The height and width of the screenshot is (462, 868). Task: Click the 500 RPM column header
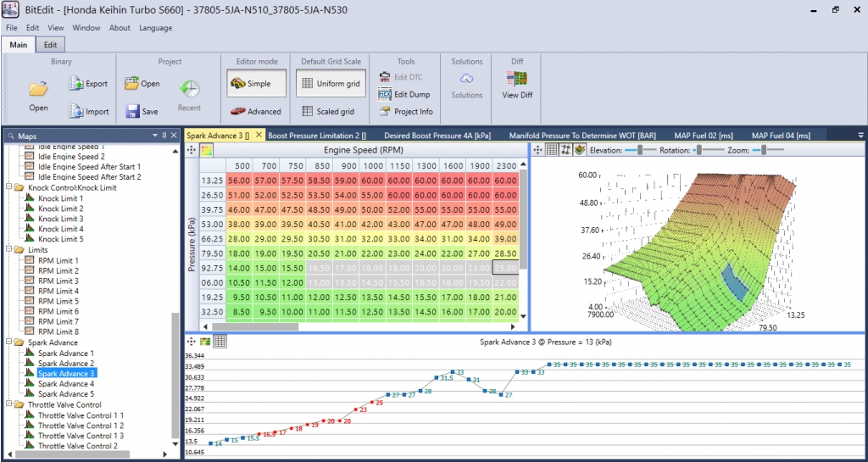pos(240,165)
